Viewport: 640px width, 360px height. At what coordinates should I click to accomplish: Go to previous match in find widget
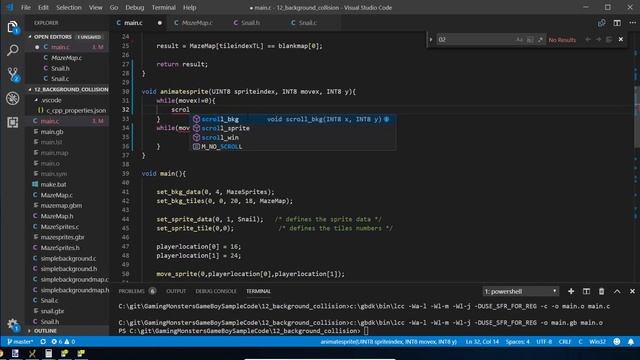tap(588, 40)
